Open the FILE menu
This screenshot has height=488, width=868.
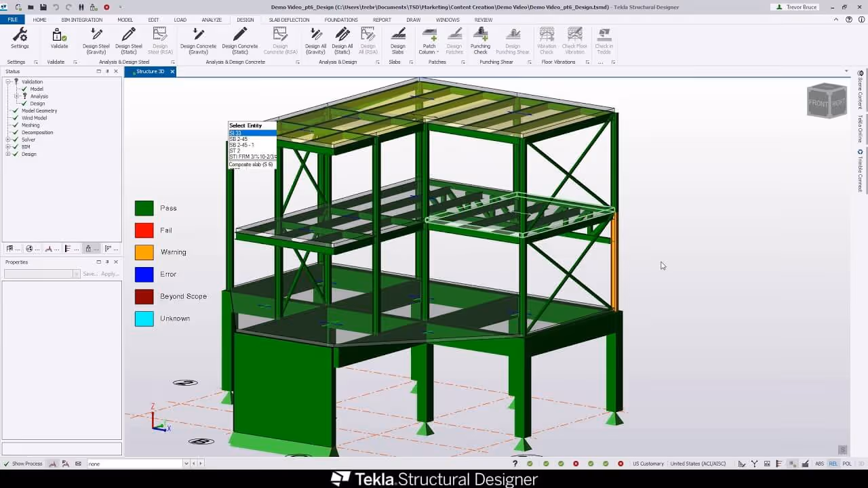(12, 20)
